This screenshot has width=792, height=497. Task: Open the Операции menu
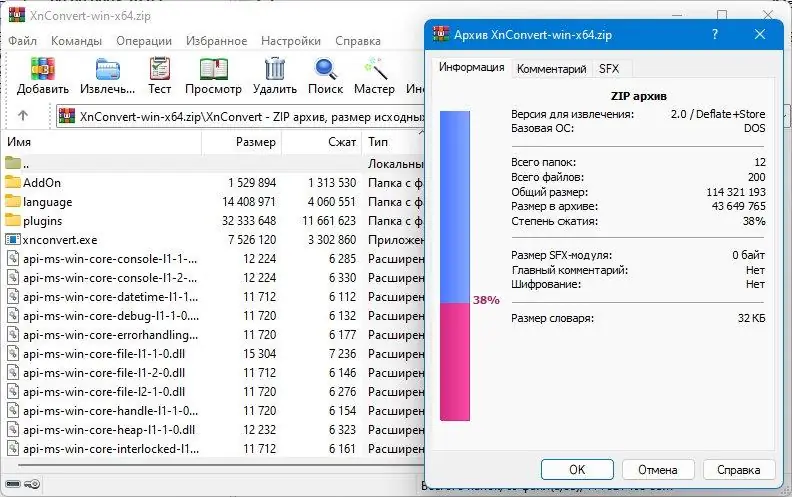pyautogui.click(x=144, y=41)
